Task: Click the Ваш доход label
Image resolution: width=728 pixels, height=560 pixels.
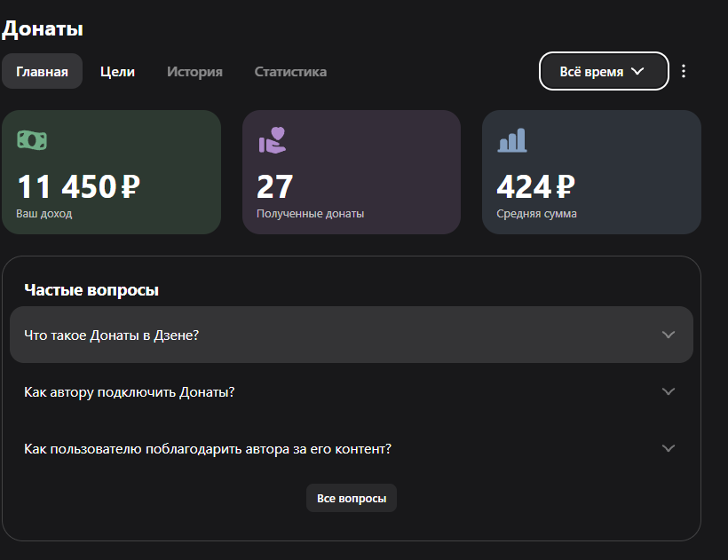Action: tap(44, 213)
